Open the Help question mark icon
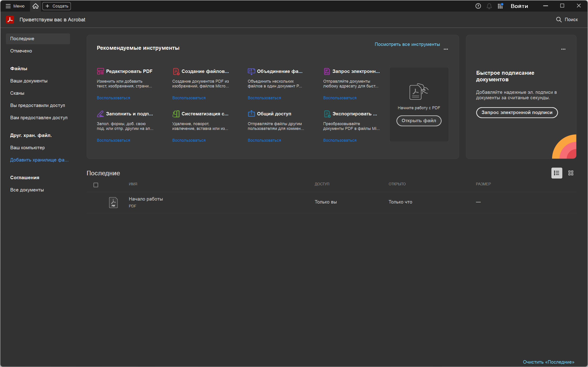 click(x=478, y=6)
